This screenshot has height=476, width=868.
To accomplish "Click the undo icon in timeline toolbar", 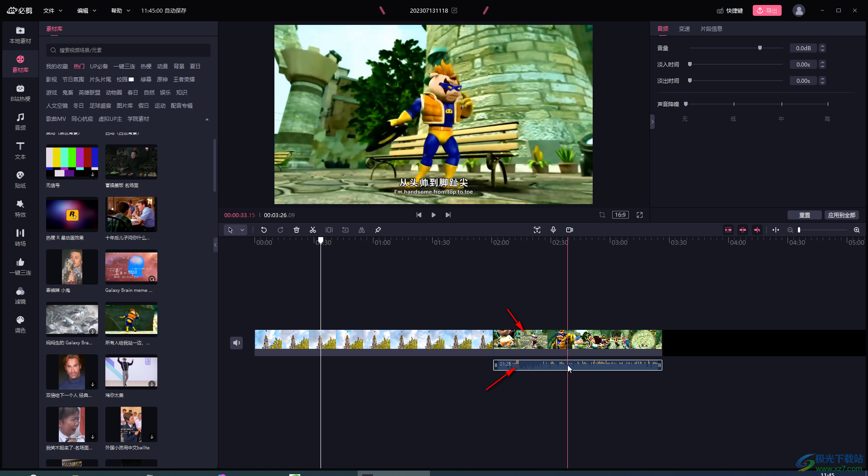I will [264, 230].
